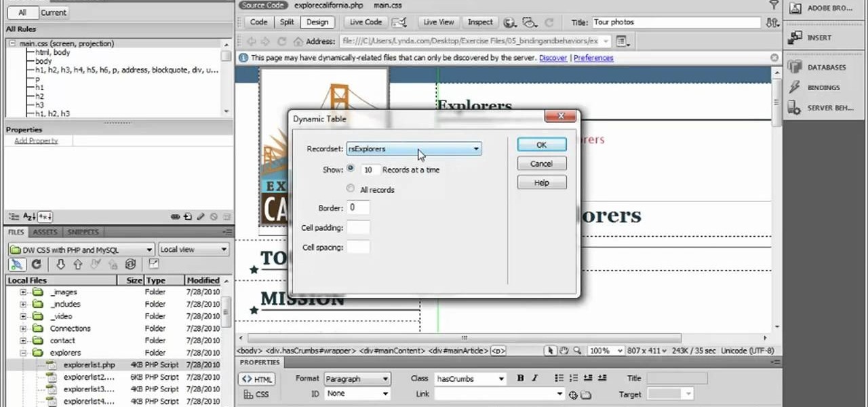Click the Put Files up-arrow icon
The height and width of the screenshot is (407, 868).
pos(78,265)
